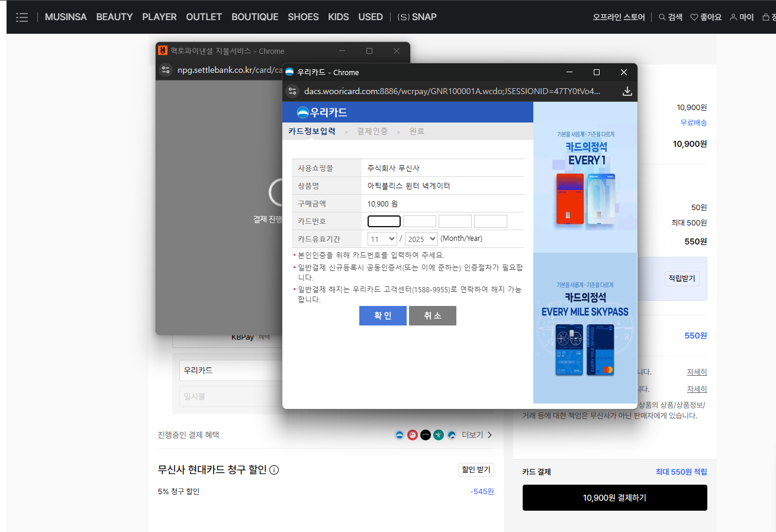This screenshot has width=776, height=532.
Task: Click the EVERY MILE SKYPASS ad banner
Action: (x=585, y=328)
